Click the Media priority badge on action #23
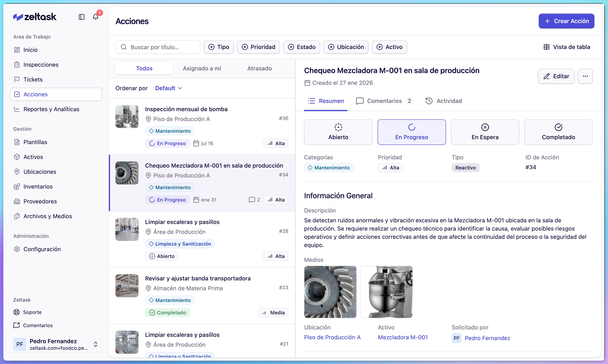The height and width of the screenshot is (364, 608). 273,313
